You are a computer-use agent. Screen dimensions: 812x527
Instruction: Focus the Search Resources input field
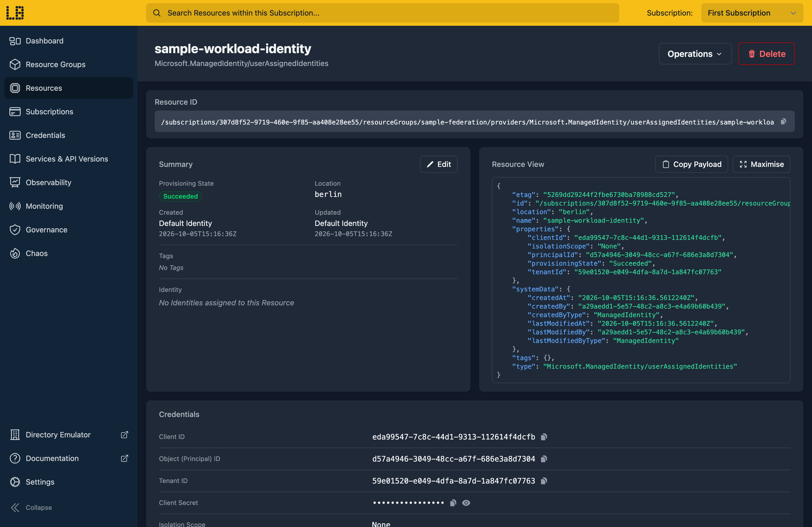[x=382, y=13]
